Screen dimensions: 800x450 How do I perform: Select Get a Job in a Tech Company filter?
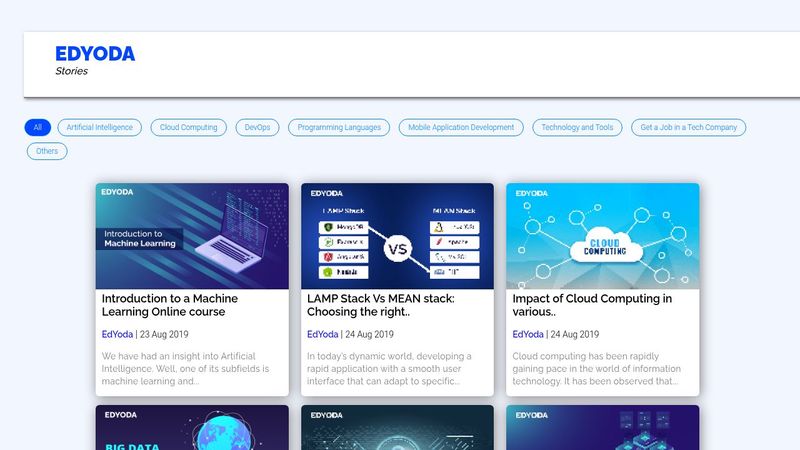click(x=688, y=128)
